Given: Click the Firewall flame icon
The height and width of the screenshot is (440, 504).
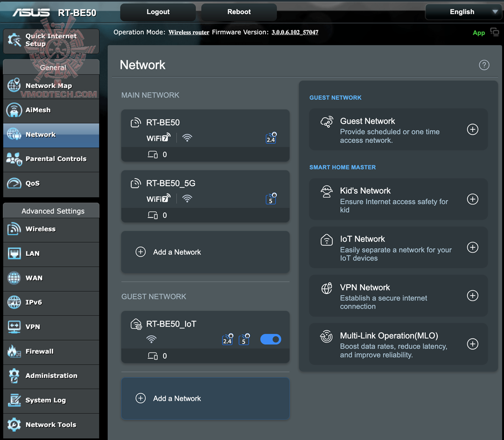Looking at the screenshot, I should pos(14,351).
